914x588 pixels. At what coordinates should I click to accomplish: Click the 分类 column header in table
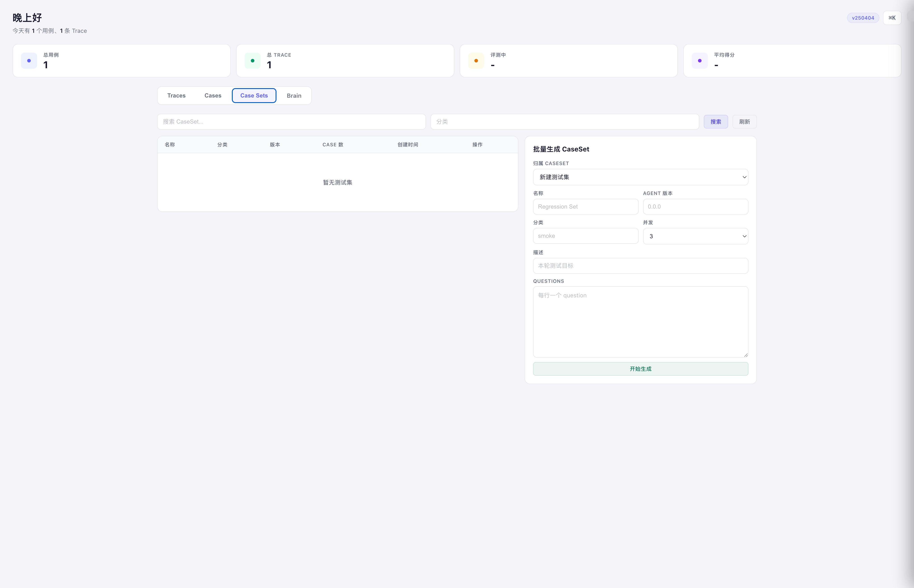click(x=222, y=145)
